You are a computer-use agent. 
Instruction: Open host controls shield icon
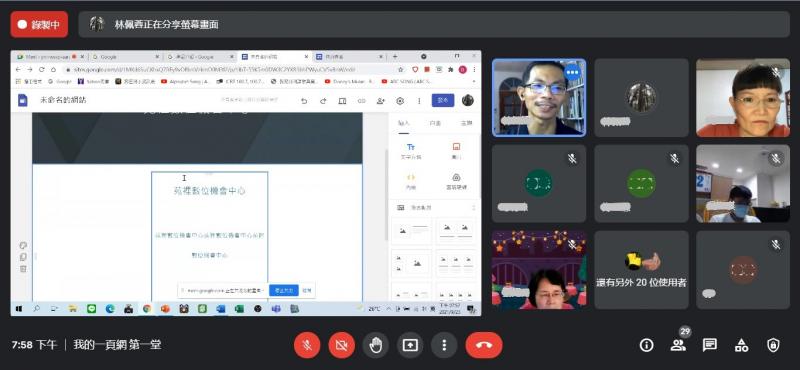pos(773,346)
